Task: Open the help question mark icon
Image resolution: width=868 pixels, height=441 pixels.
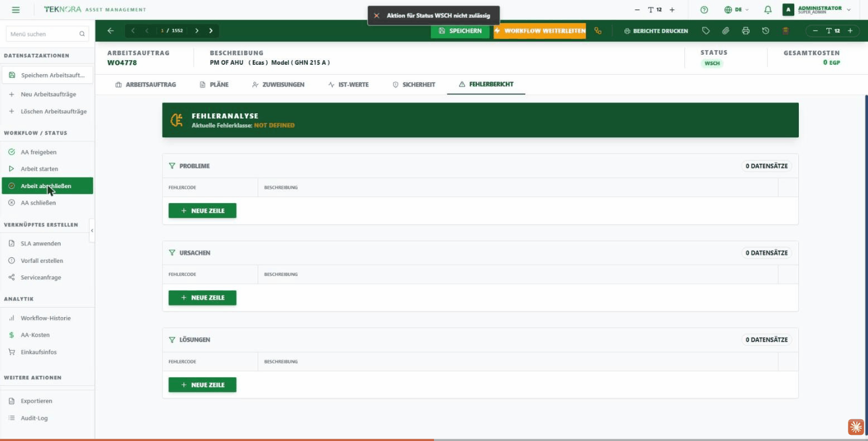Action: 704,9
